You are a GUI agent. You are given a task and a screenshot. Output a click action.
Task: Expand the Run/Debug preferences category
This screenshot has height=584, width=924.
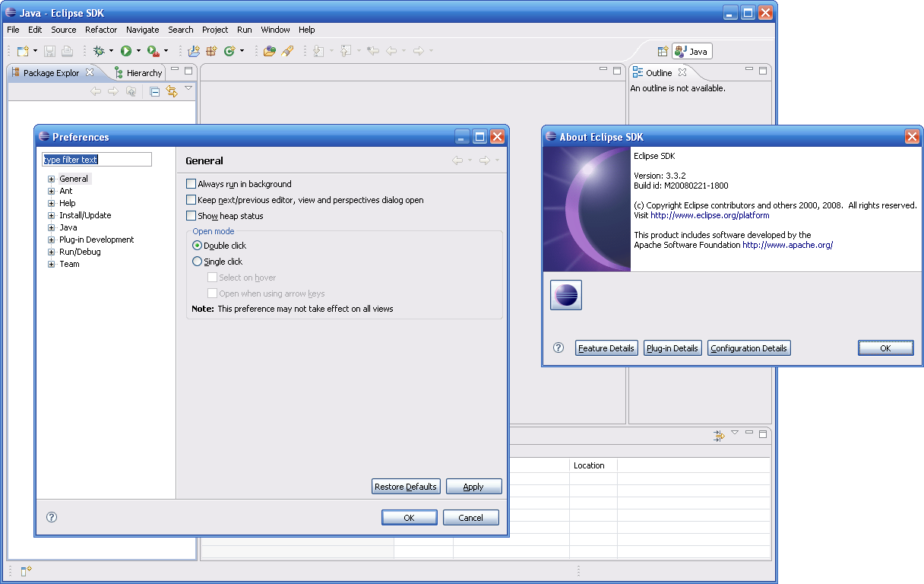(x=52, y=252)
